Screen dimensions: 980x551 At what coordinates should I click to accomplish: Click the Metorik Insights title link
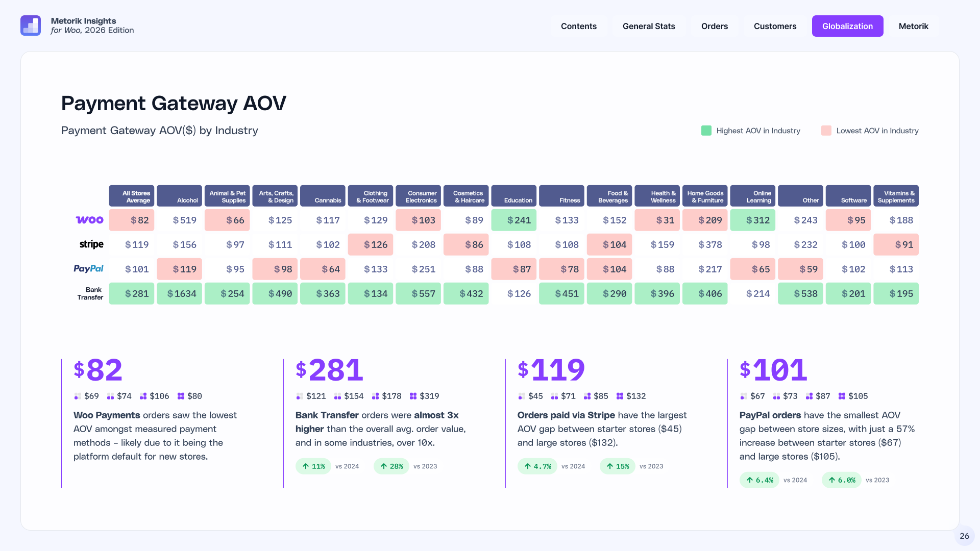pos(83,21)
